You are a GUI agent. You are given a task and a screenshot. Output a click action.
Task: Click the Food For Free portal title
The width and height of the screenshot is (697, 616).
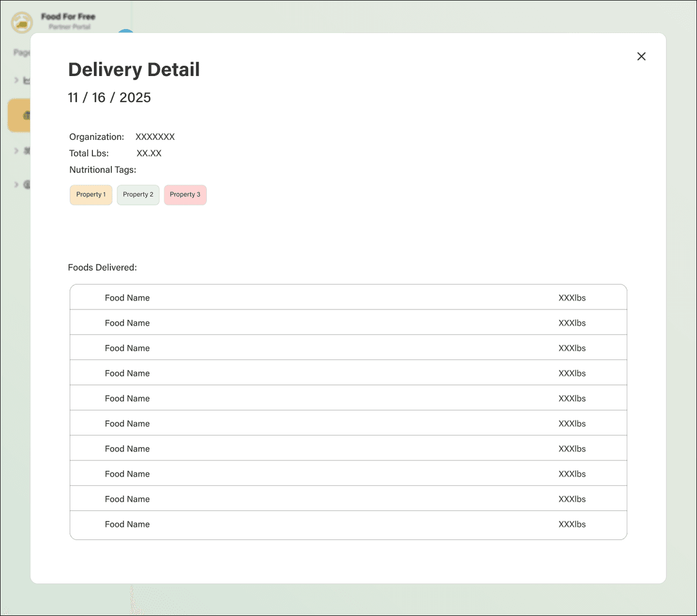[68, 17]
